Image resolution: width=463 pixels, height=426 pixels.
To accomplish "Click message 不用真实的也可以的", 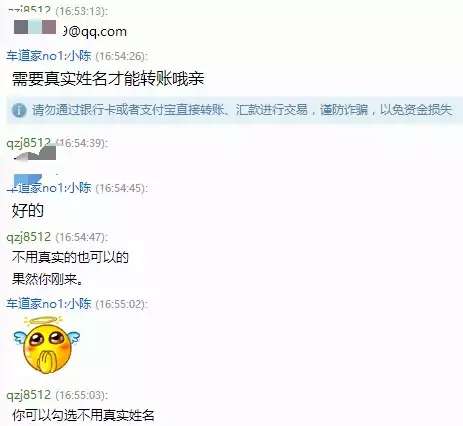I will point(70,257).
